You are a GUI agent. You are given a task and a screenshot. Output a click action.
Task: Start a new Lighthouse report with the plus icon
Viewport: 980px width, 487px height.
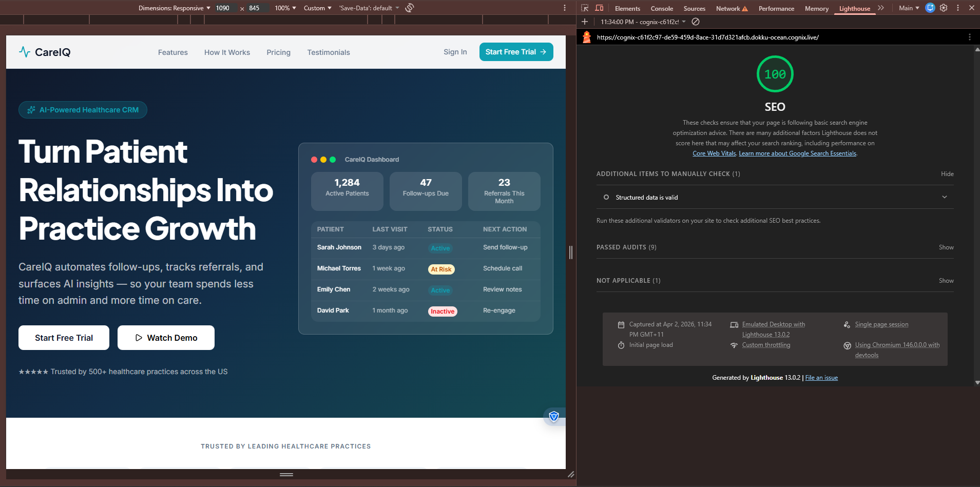point(585,22)
